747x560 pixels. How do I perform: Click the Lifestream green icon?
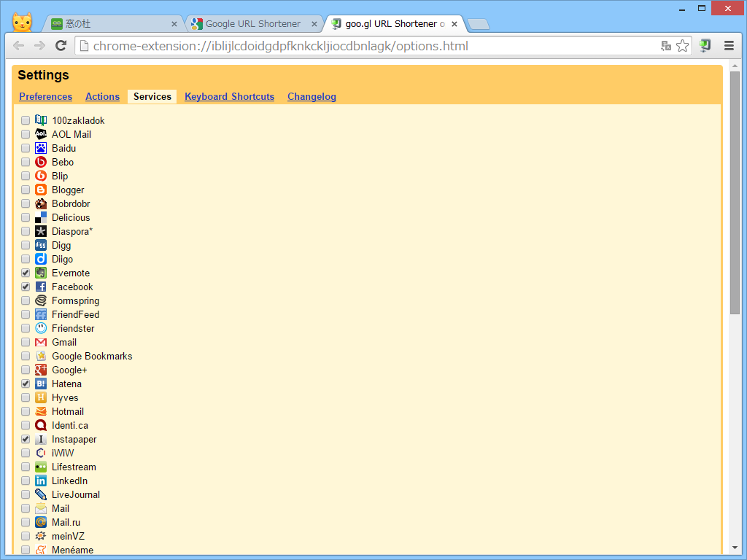pyautogui.click(x=41, y=467)
